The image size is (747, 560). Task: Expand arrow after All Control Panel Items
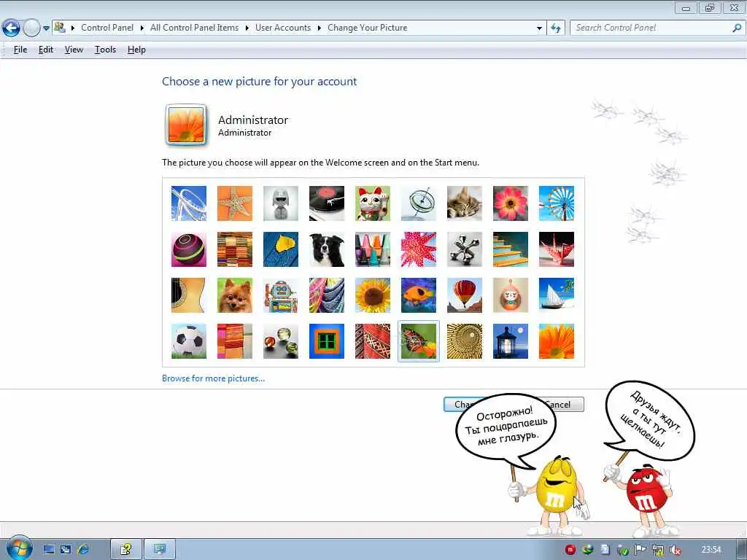(247, 28)
